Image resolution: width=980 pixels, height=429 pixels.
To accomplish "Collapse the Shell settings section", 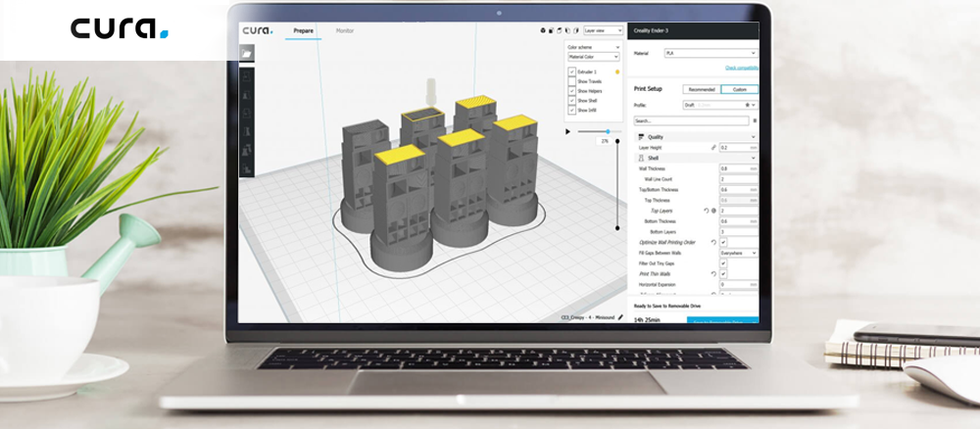I will coord(753,158).
